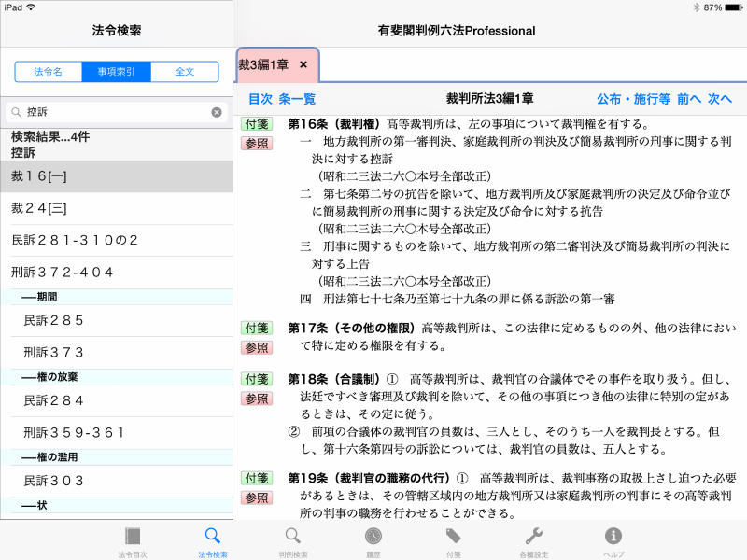
Task: Tap the —権の濫用 subheading
Action: pos(116,457)
